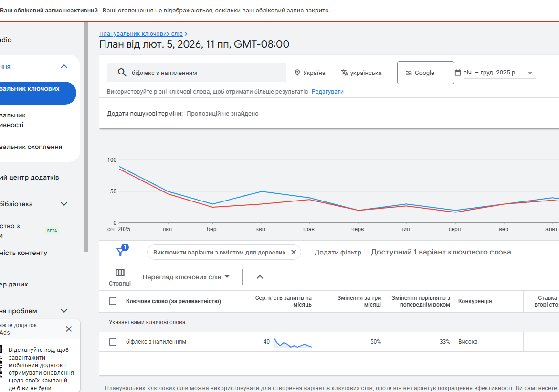Click the Україна location pin icon
The image size is (559, 392).
(x=297, y=73)
